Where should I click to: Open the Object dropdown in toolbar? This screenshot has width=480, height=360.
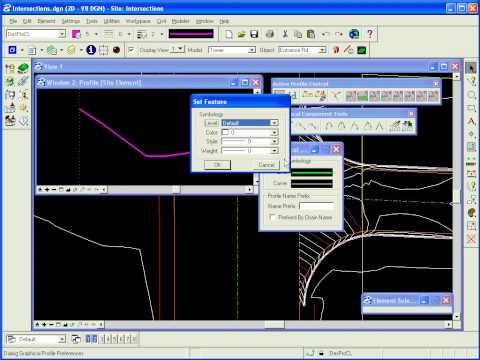(x=322, y=50)
